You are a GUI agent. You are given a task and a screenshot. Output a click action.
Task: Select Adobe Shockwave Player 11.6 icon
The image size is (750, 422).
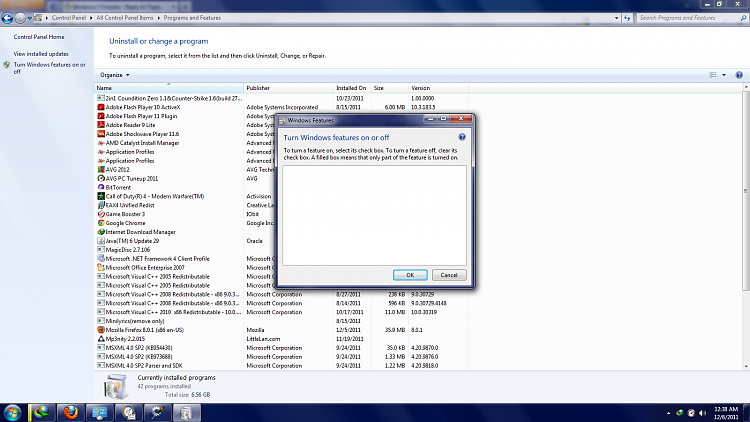101,134
